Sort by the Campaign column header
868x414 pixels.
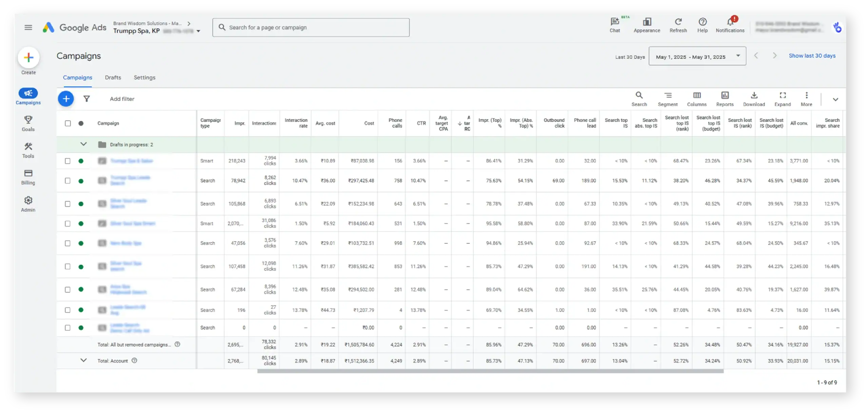click(x=108, y=123)
